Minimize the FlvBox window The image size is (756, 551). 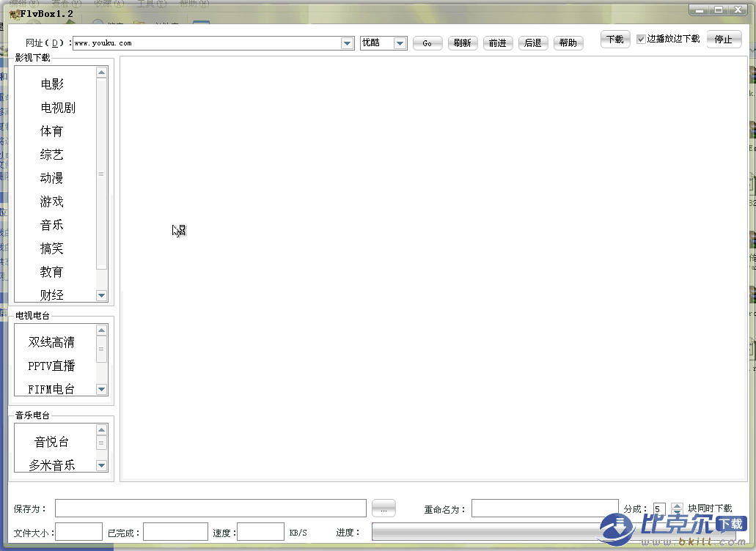tap(699, 10)
